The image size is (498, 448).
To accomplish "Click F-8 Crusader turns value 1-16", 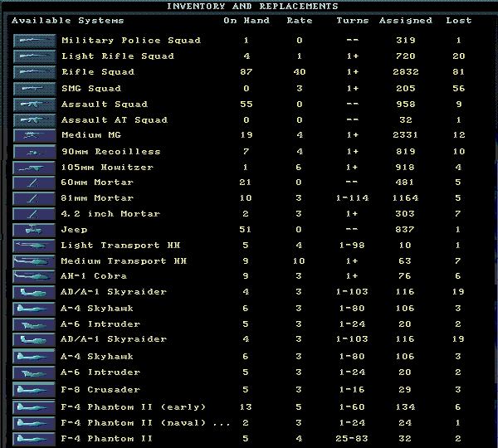I will (352, 390).
